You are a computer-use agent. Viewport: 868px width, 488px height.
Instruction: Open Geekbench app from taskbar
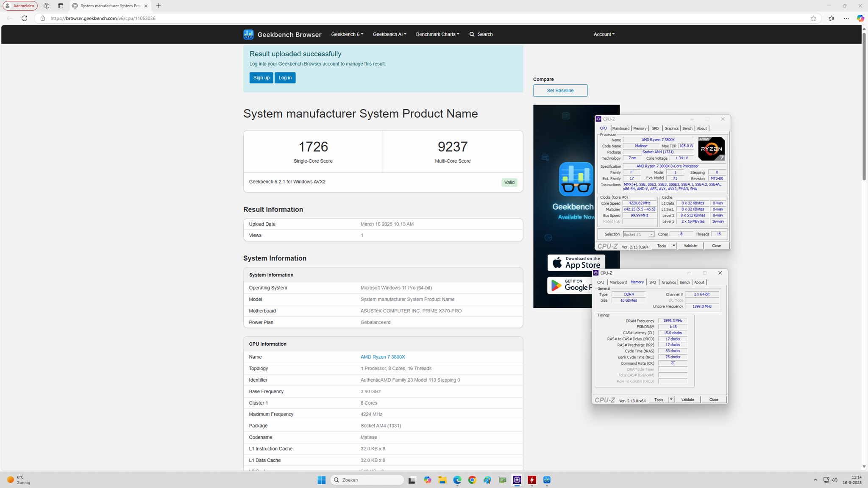(x=547, y=480)
